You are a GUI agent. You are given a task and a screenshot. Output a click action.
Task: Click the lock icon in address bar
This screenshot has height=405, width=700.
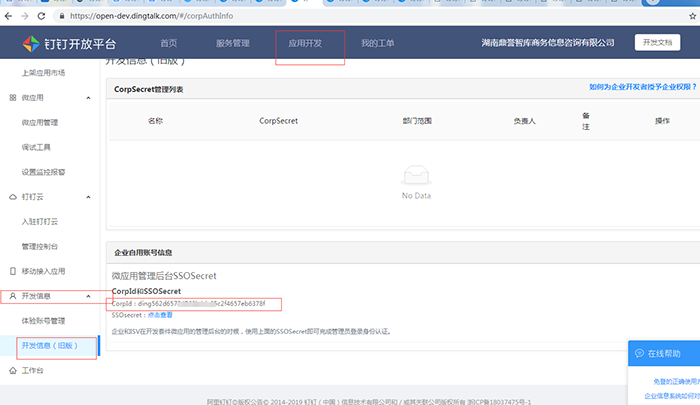point(62,16)
